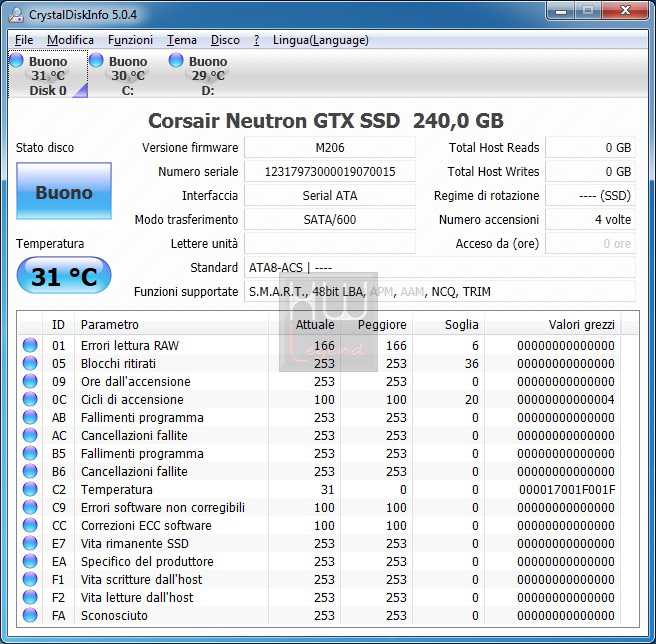Screen dimensions: 656x644
Task: Select the Disk 0 drive tab
Action: [48, 75]
